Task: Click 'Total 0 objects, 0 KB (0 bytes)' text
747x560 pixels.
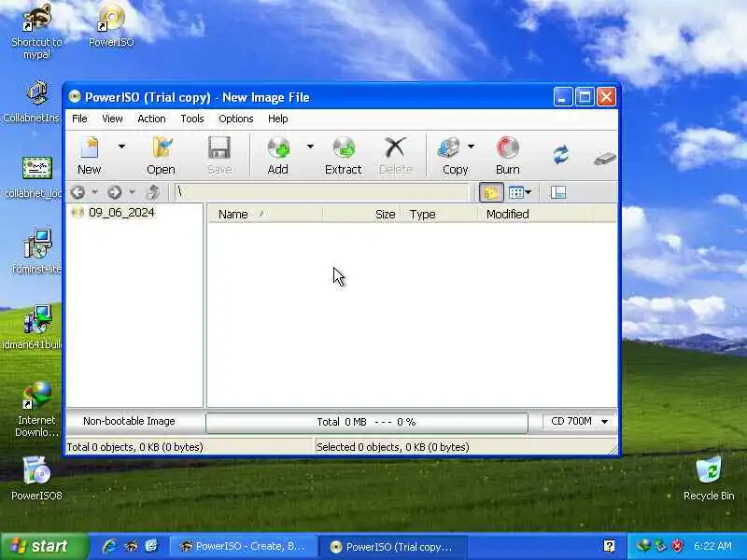Action: point(134,447)
